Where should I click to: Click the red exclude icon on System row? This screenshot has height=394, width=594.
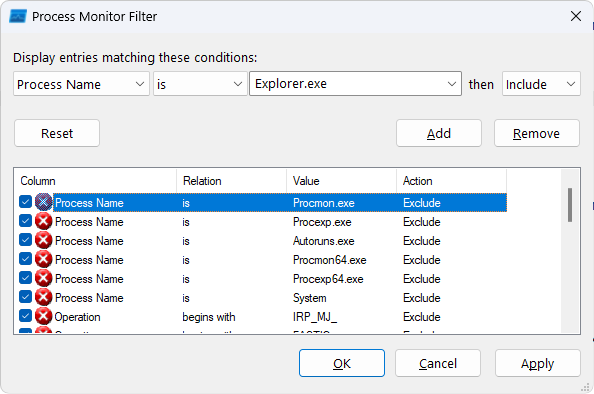point(44,297)
